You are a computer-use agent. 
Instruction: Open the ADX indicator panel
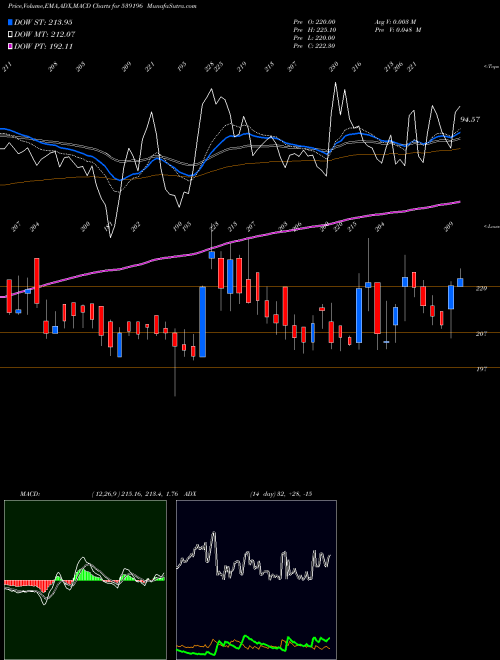click(256, 580)
